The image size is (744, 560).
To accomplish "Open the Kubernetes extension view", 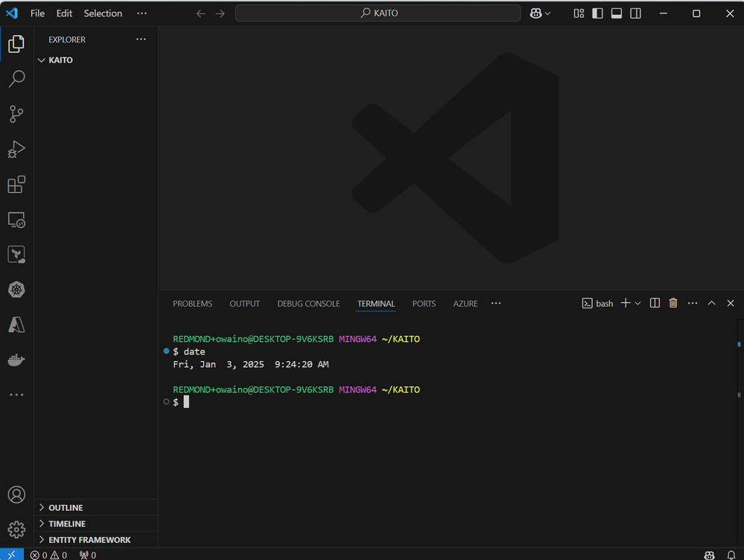I will click(x=16, y=290).
